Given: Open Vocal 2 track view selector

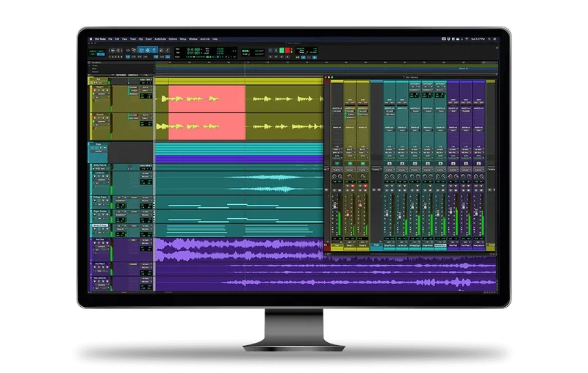Looking at the screenshot, I should (101, 122).
